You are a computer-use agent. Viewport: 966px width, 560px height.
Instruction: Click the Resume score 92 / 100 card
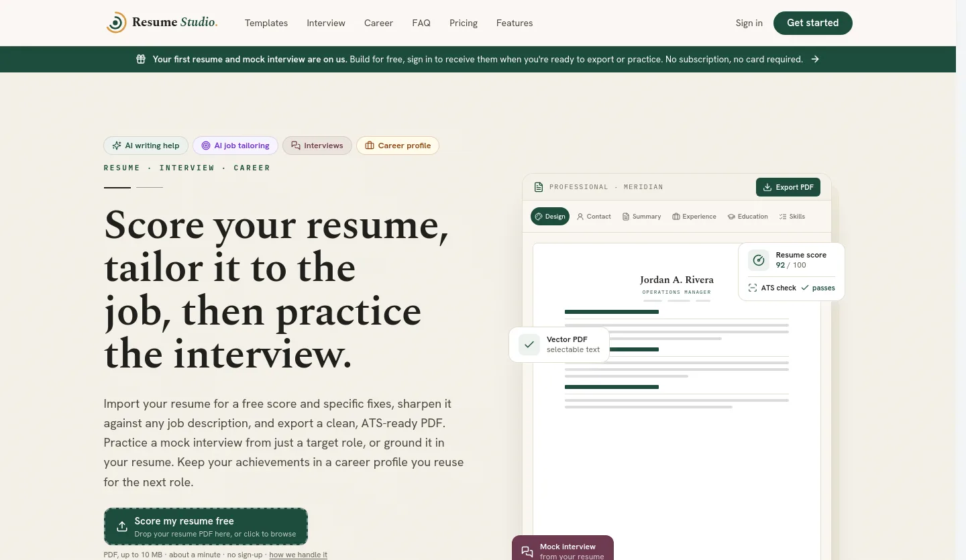[x=792, y=272]
